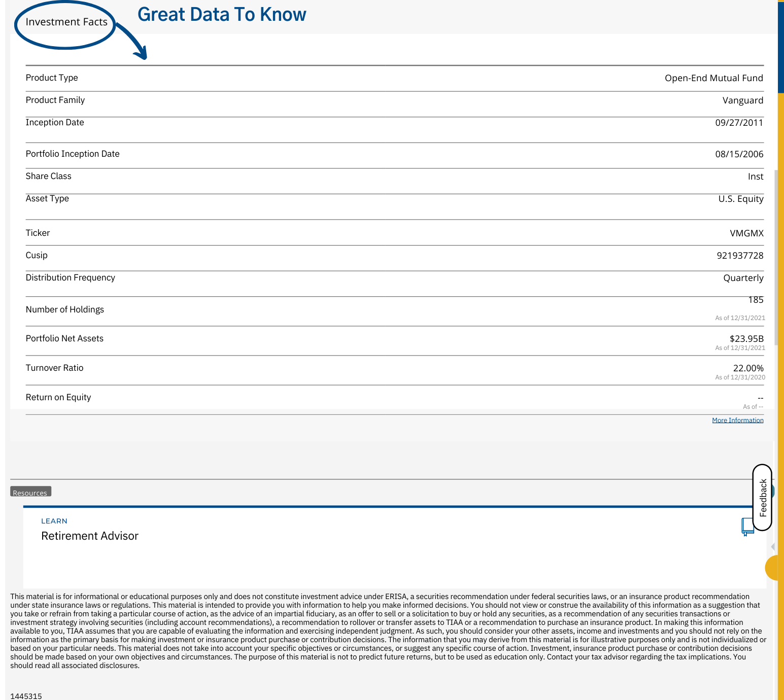Open the Retirement Advisor card
Screen dimensions: 784x700
coord(394,548)
